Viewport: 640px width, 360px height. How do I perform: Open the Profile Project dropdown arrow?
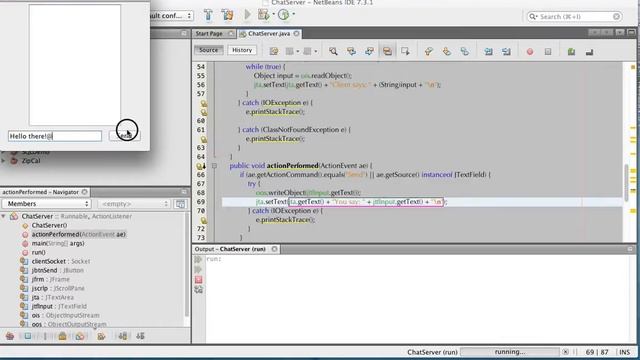293,15
